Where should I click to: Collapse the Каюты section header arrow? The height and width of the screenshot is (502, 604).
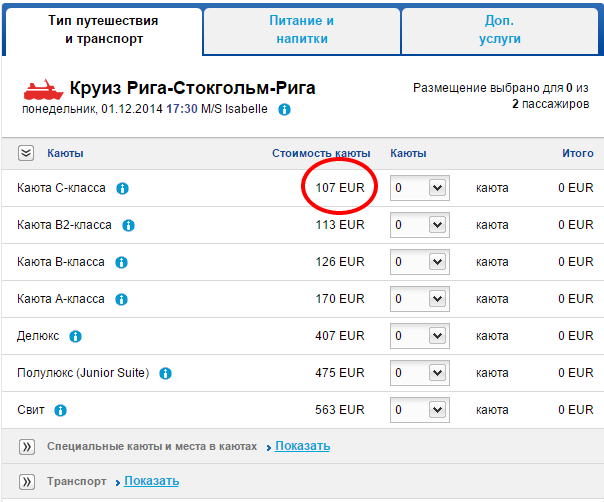[x=26, y=153]
